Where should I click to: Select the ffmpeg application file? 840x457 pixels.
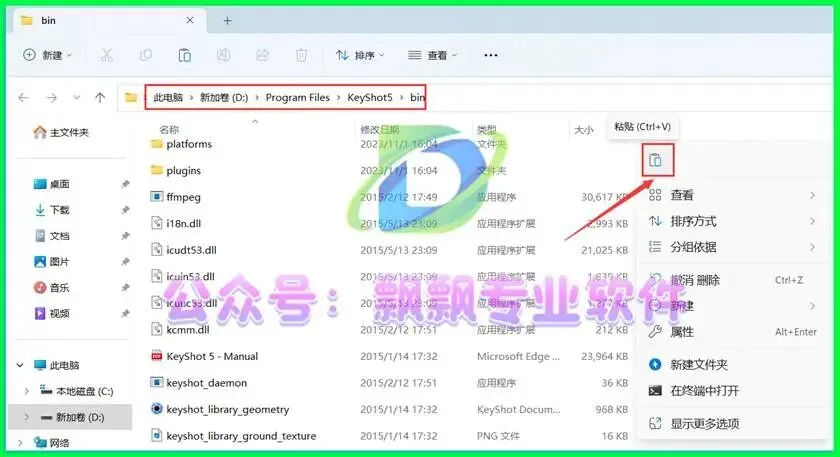click(x=176, y=197)
